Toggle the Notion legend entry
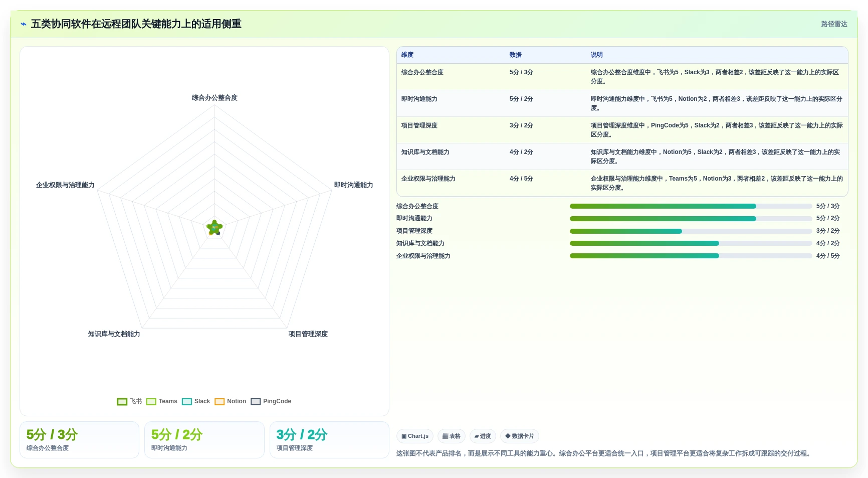 pyautogui.click(x=231, y=401)
